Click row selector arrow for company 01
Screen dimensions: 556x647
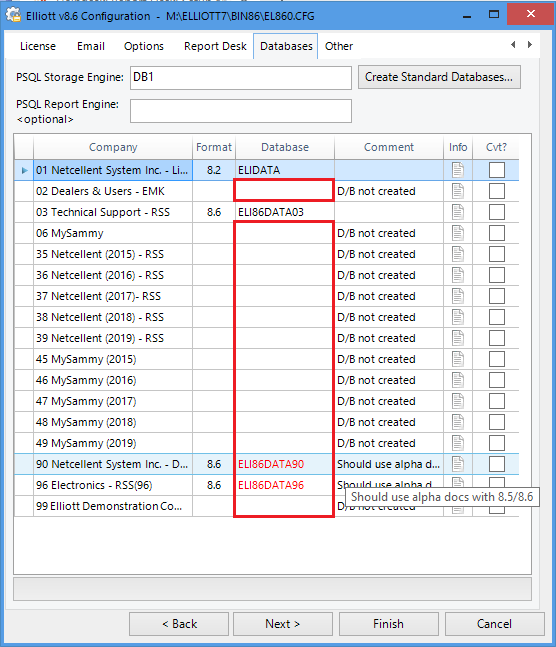point(24,170)
